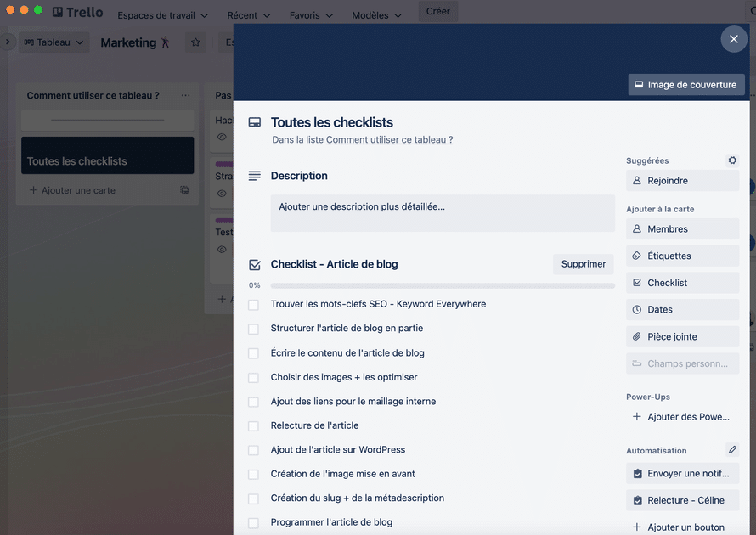Click Rejoindre to join the card
756x535 pixels.
tap(682, 181)
